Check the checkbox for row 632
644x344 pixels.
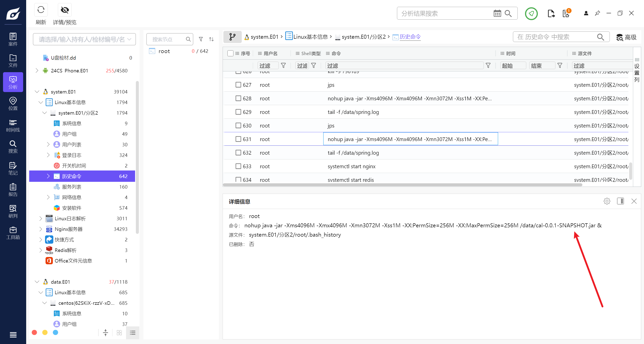[x=238, y=153]
